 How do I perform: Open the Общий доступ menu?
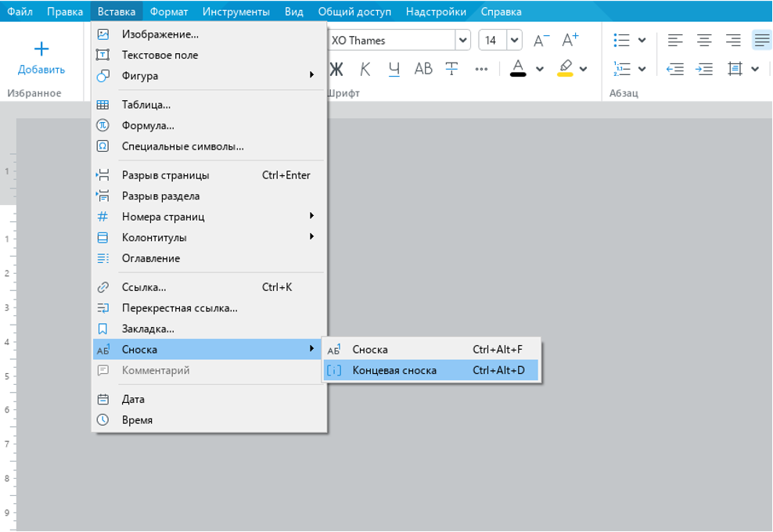(354, 11)
